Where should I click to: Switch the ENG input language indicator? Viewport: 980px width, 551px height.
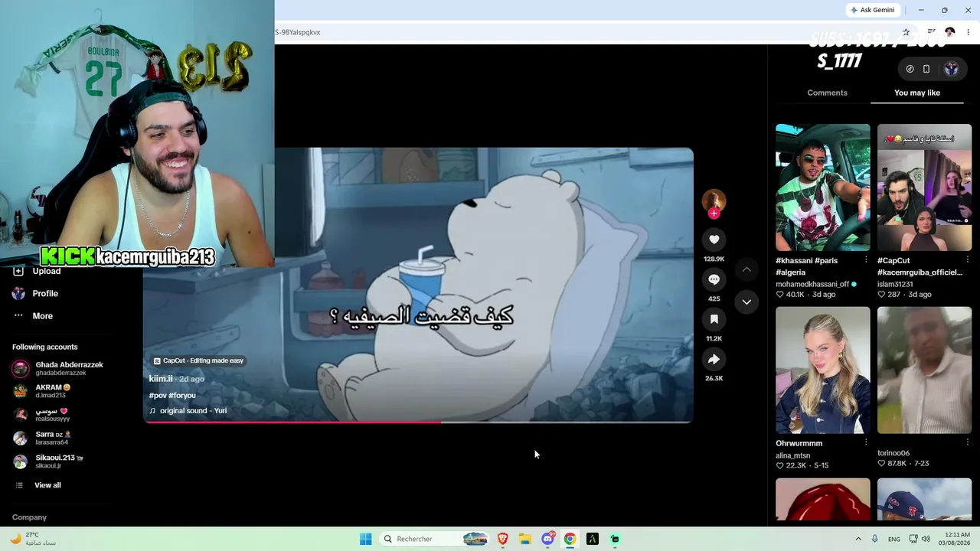894,540
